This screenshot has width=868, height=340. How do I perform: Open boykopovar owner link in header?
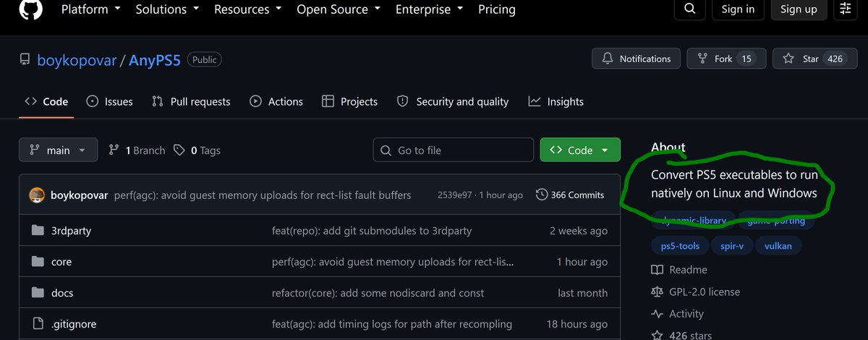(77, 60)
